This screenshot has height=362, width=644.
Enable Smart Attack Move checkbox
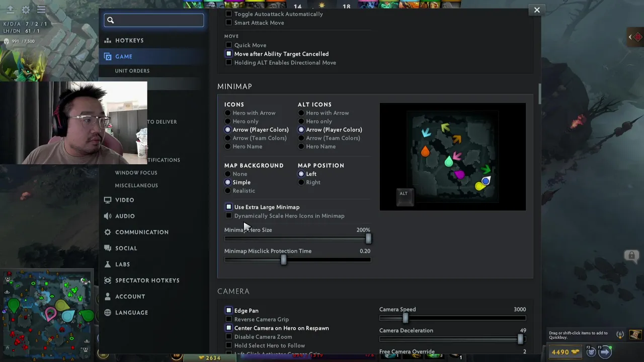click(x=229, y=23)
